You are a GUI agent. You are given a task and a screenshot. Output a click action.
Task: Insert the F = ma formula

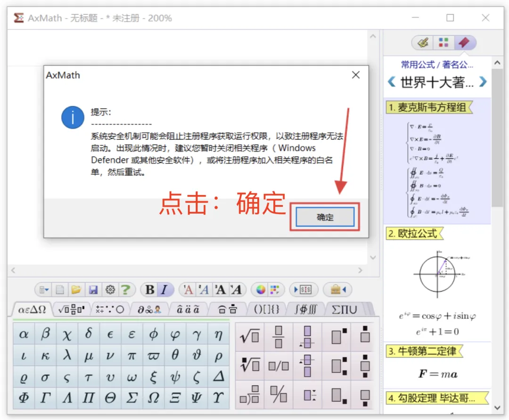point(437,374)
